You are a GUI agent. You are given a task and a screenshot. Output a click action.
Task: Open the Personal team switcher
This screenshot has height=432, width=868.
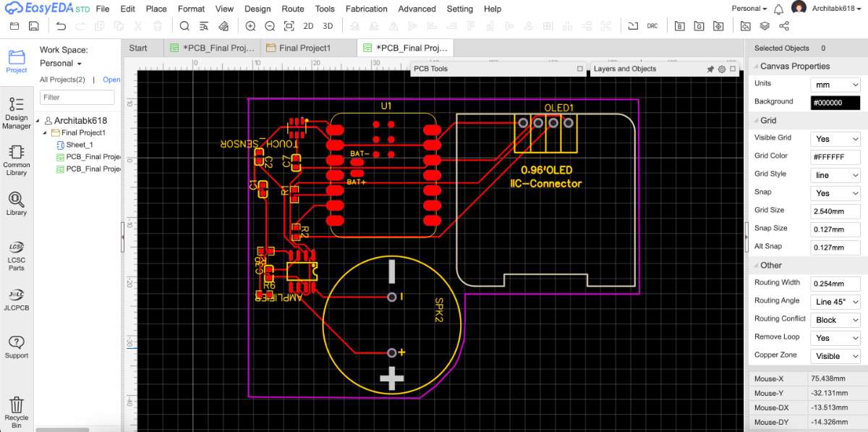coord(749,9)
